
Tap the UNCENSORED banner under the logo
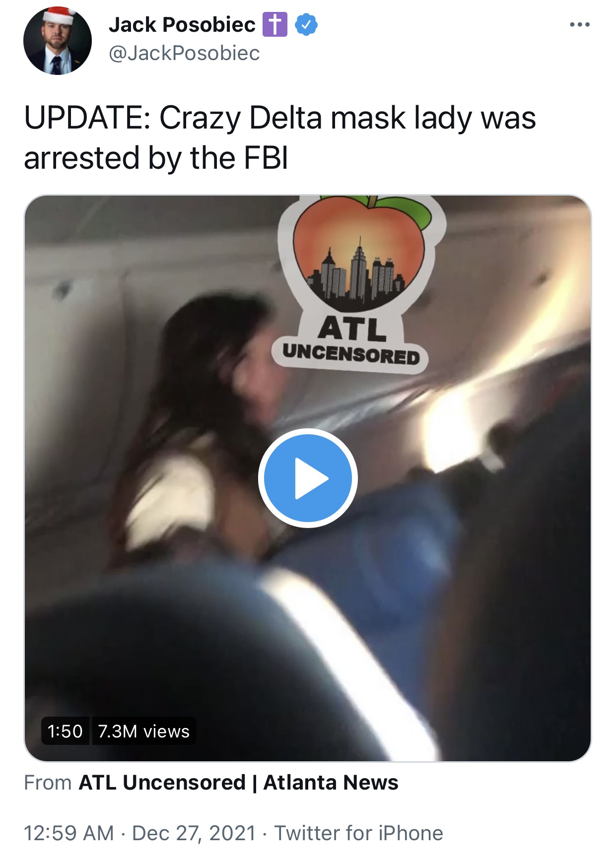coord(351,353)
